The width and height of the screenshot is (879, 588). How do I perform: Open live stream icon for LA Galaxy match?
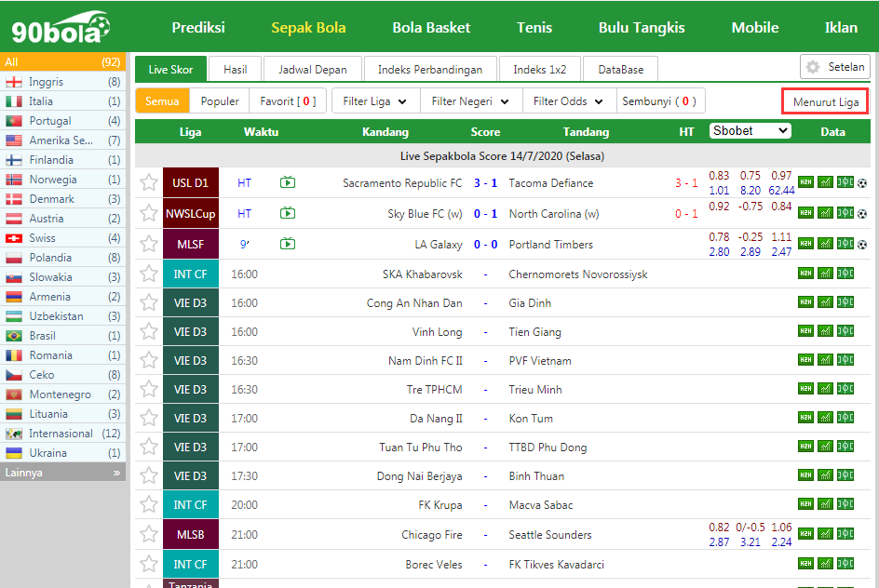tap(288, 244)
